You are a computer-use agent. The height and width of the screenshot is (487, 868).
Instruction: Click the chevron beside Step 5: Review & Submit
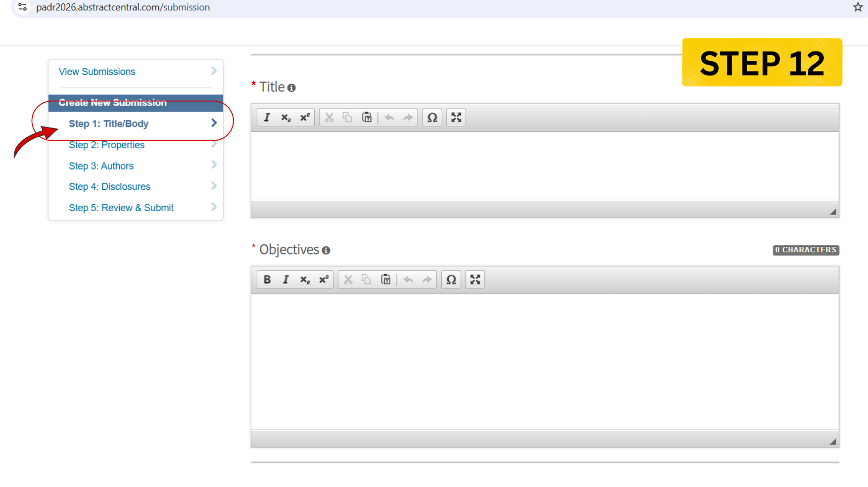(x=214, y=207)
